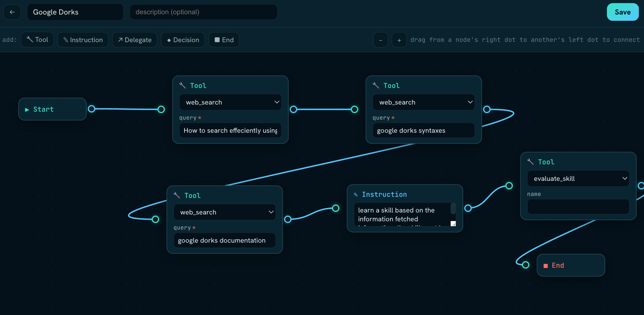Screen dimensions: 644x315
Task: Focus the workflow name field 'Google Dorks'
Action: click(x=75, y=12)
